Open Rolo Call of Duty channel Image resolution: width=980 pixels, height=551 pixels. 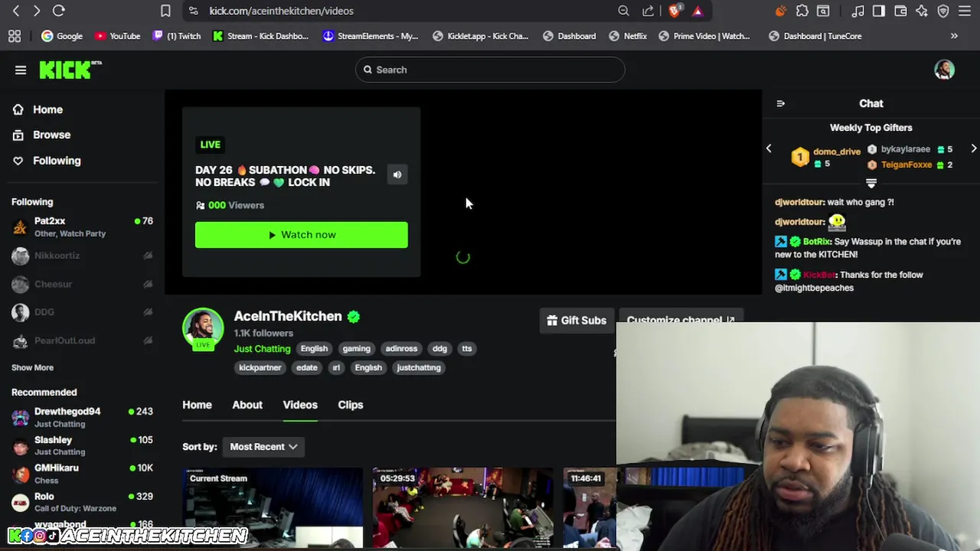pos(82,502)
